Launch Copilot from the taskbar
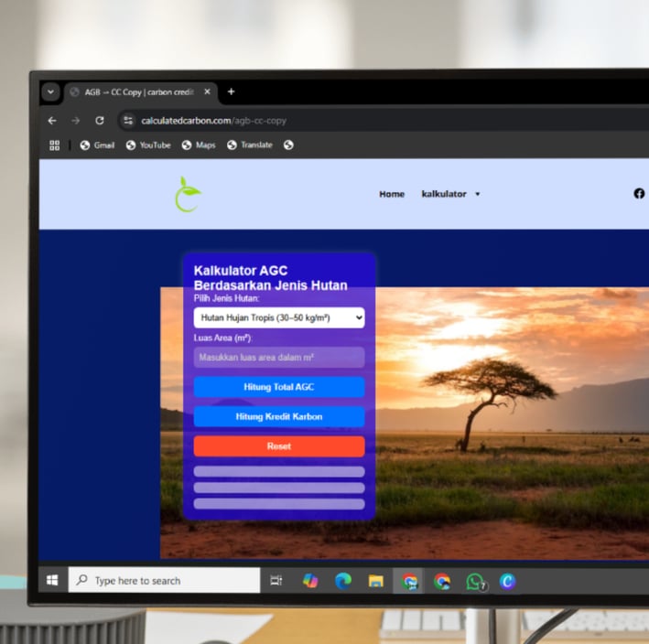This screenshot has height=644, width=649. (x=310, y=581)
